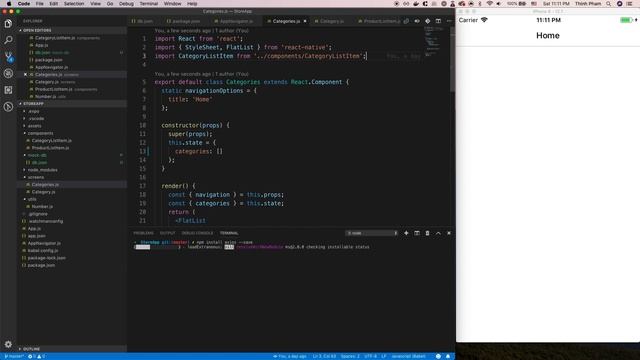The image size is (640, 360).
Task: Open the Manage gear icon at bottom
Action: click(8, 344)
